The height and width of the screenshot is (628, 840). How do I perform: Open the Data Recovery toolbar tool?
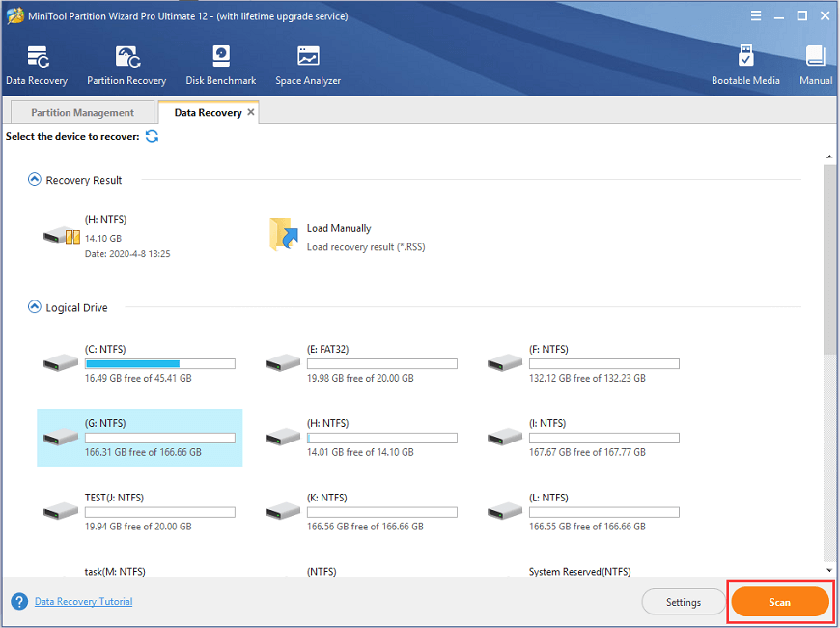point(37,66)
